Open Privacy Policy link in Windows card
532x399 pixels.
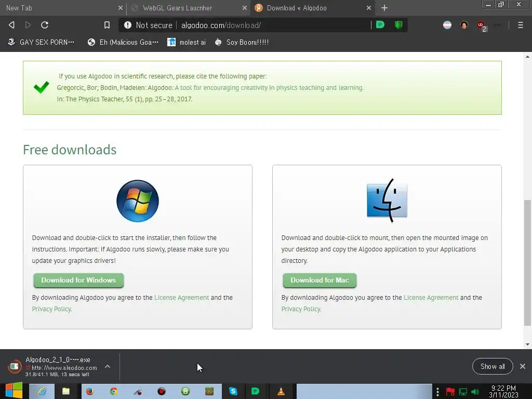coord(51,309)
